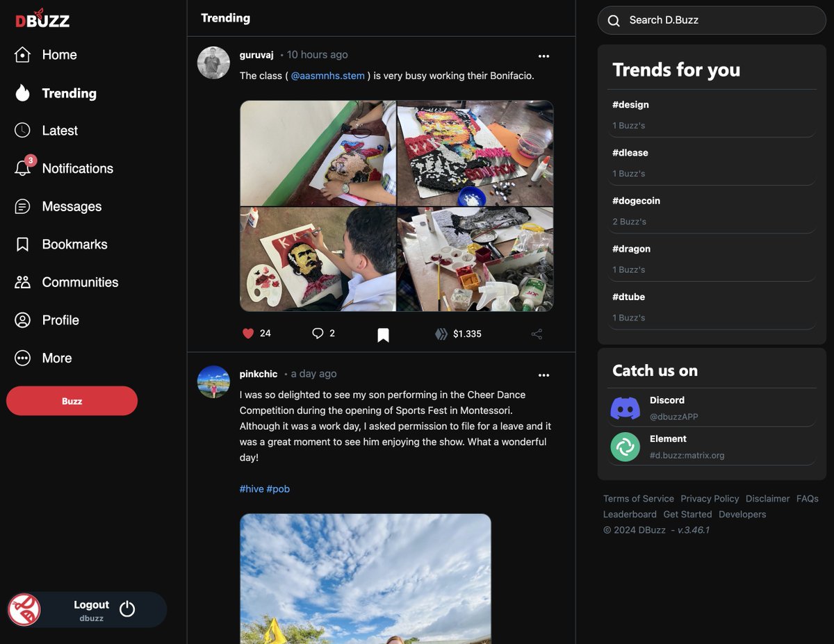
Task: Open Bookmarks via the bookmark icon
Action: [x=22, y=244]
